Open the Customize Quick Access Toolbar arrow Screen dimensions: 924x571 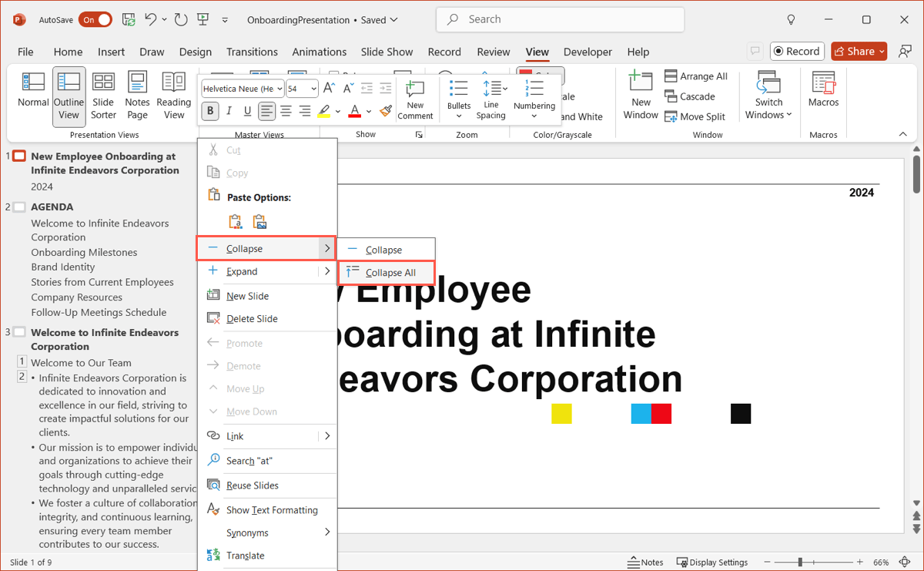[225, 20]
